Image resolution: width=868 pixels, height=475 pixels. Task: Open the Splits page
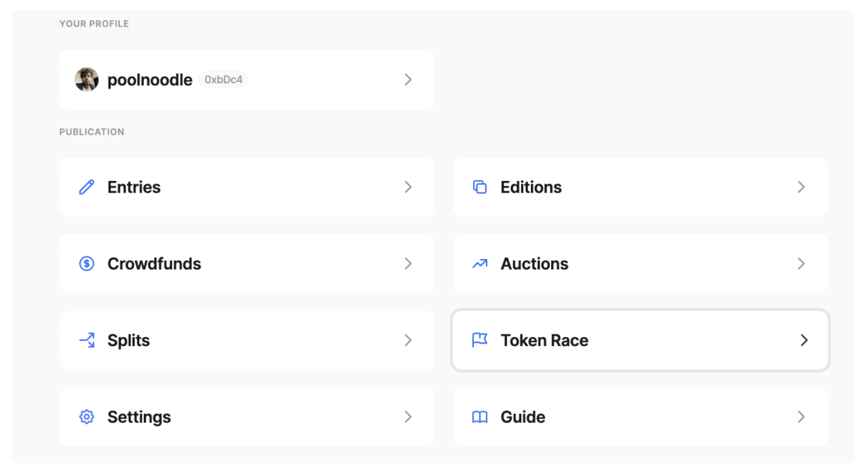point(129,340)
